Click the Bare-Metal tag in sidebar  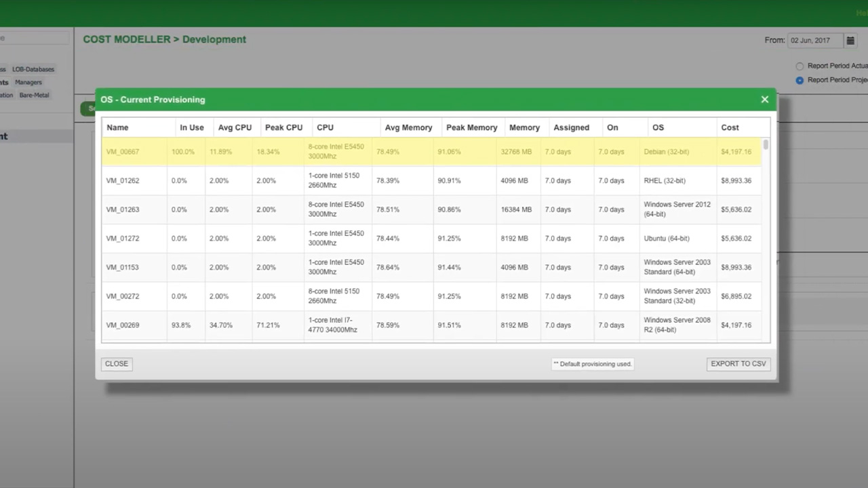34,96
